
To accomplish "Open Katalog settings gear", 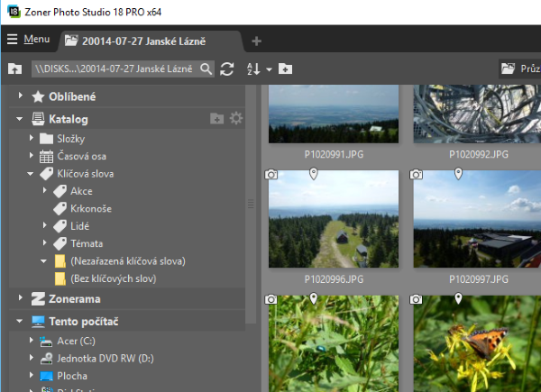I will coord(236,118).
